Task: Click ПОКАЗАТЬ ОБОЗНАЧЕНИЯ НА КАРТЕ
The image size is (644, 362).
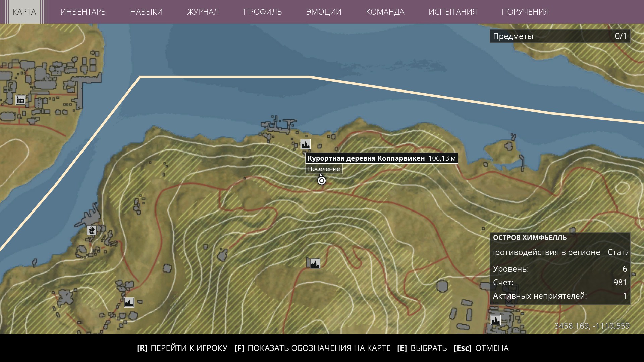Action: click(x=313, y=348)
